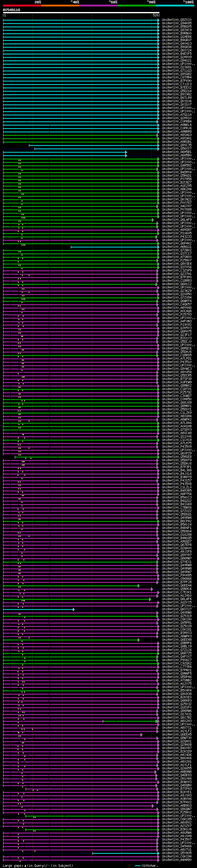Click the label UniRef100_Q9SQ82
197x868 pixels.
[x=176, y=74]
